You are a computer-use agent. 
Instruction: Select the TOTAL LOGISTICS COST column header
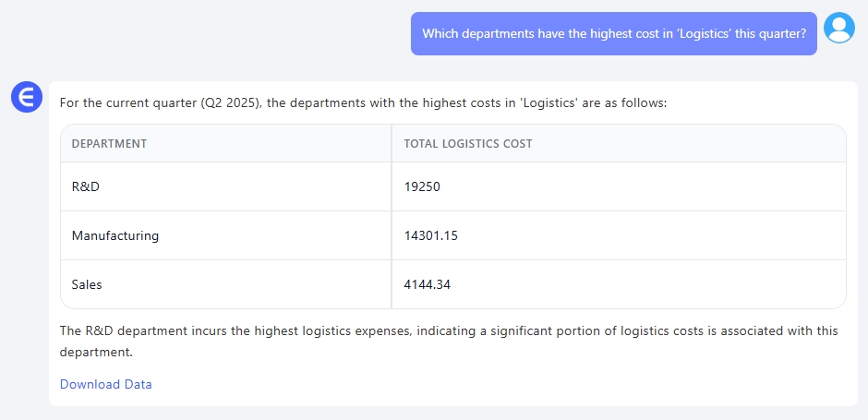pyautogui.click(x=467, y=144)
